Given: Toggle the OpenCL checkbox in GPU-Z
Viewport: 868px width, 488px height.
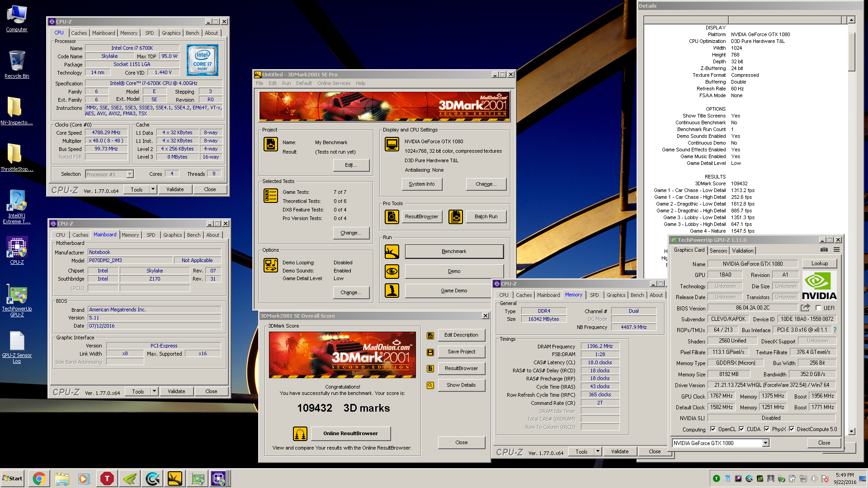Looking at the screenshot, I should pyautogui.click(x=713, y=429).
